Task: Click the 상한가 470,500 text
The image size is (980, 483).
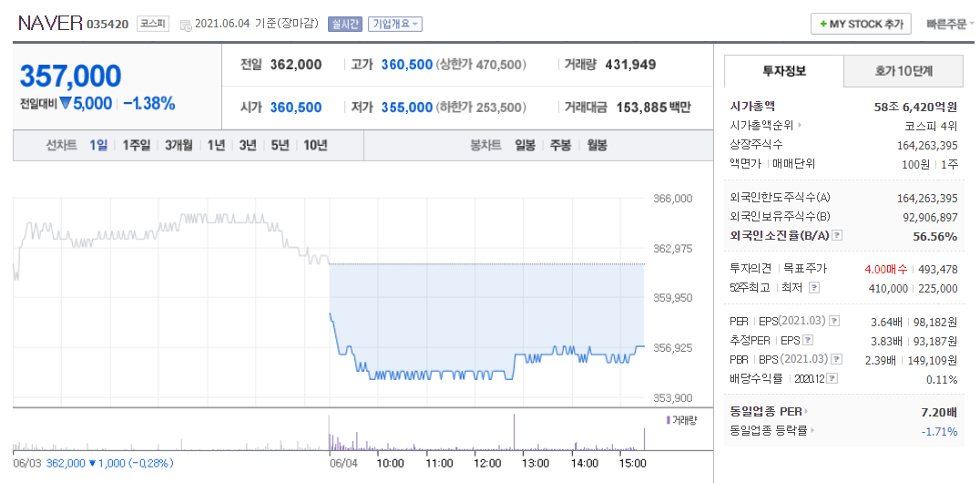Action: tap(481, 65)
